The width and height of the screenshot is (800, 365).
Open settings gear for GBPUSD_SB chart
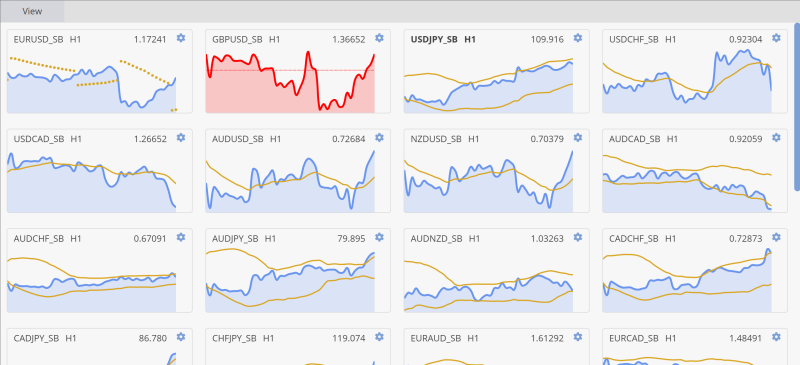(x=379, y=38)
